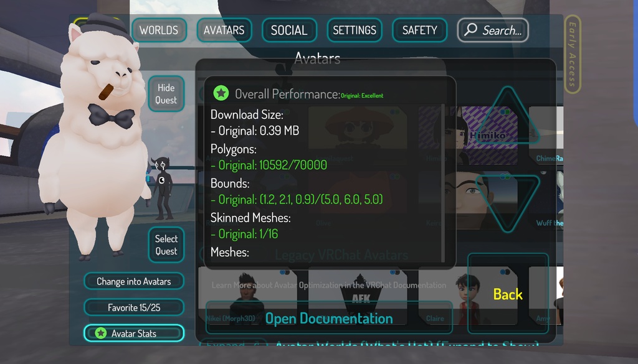Click the 'Original: 10592/70000' polygons value
The height and width of the screenshot is (364, 638).
coord(269,165)
